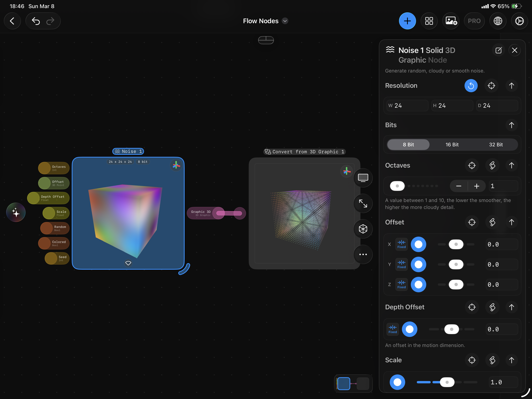Image resolution: width=532 pixels, height=399 pixels.
Task: Open the globe icon in top toolbar
Action: coord(498,21)
